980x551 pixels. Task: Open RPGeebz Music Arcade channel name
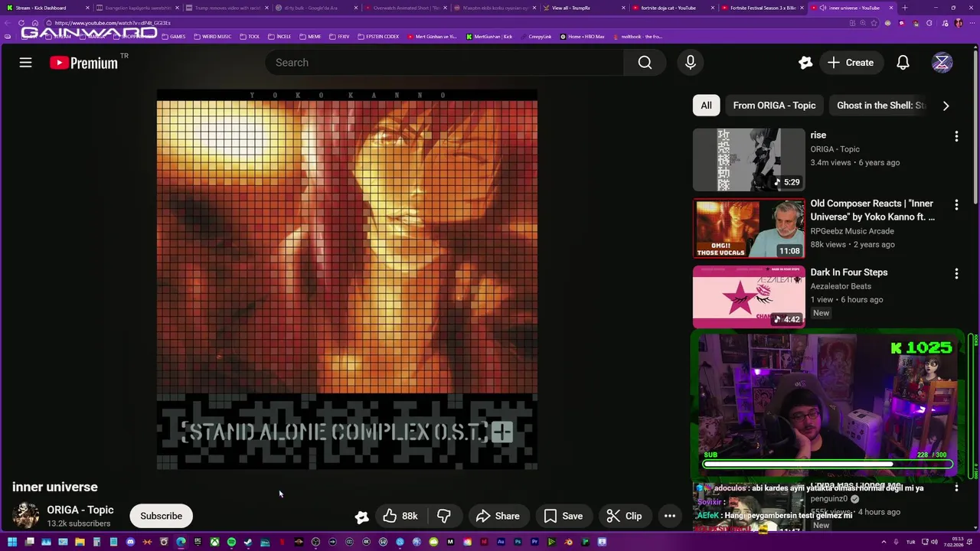pos(852,231)
